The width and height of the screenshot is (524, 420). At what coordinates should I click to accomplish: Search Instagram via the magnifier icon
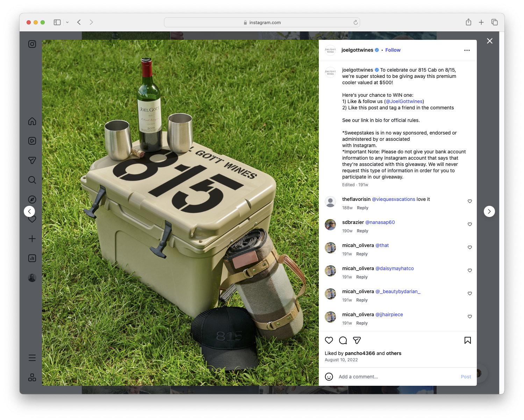click(32, 180)
